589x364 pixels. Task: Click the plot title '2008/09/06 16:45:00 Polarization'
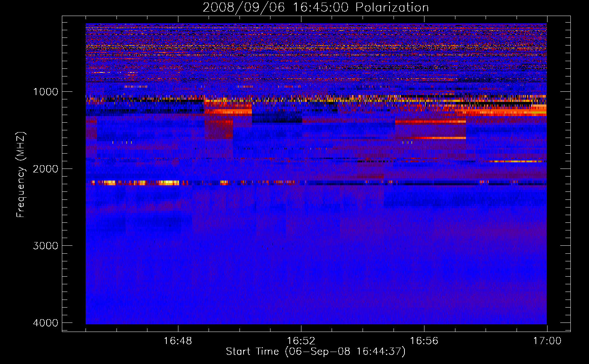[316, 7]
